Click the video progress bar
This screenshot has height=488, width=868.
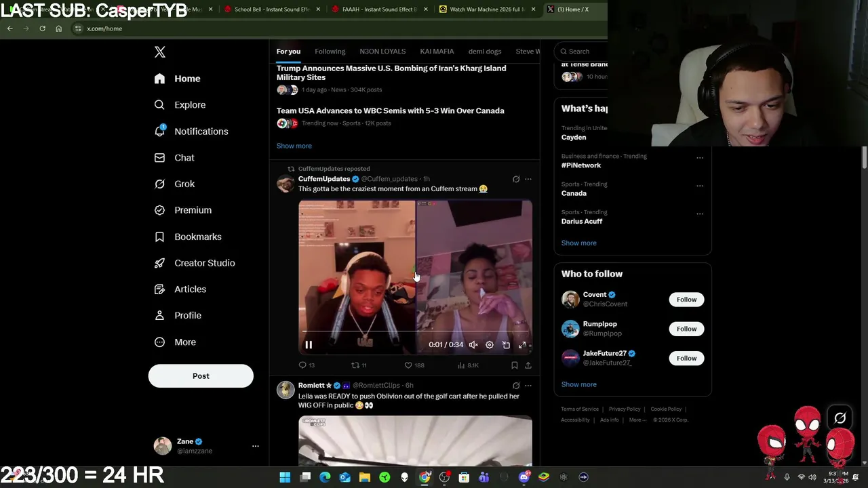tap(415, 331)
